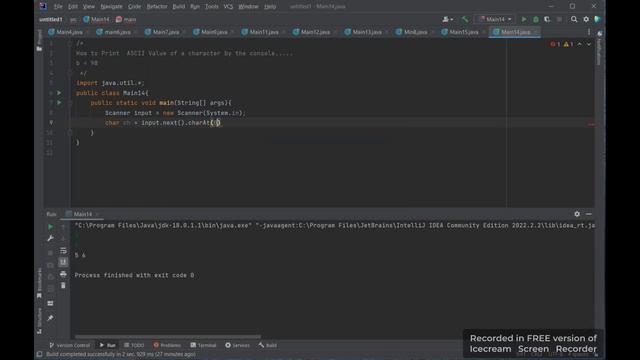Image resolution: width=640 pixels, height=360 pixels.
Task: Click error indicator in editor top-right
Action: click(x=555, y=44)
